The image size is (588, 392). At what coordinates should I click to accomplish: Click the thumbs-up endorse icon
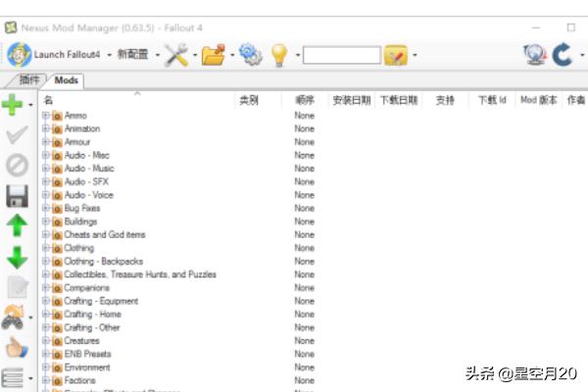(x=17, y=348)
